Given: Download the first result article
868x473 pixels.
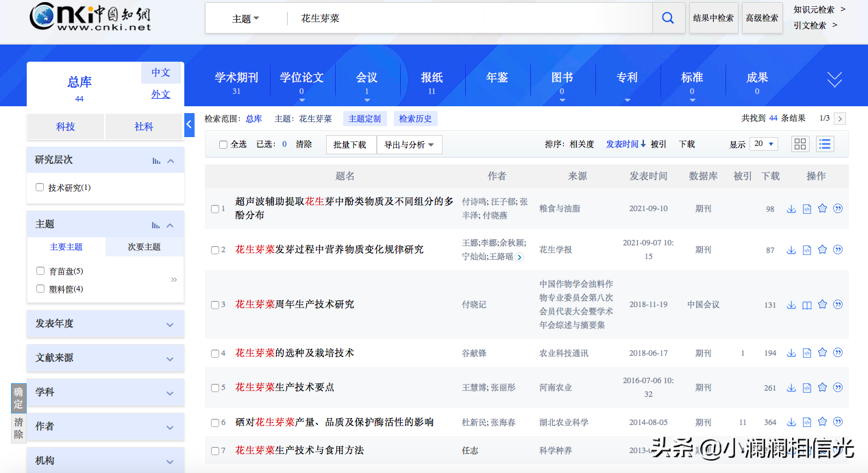Looking at the screenshot, I should 791,209.
